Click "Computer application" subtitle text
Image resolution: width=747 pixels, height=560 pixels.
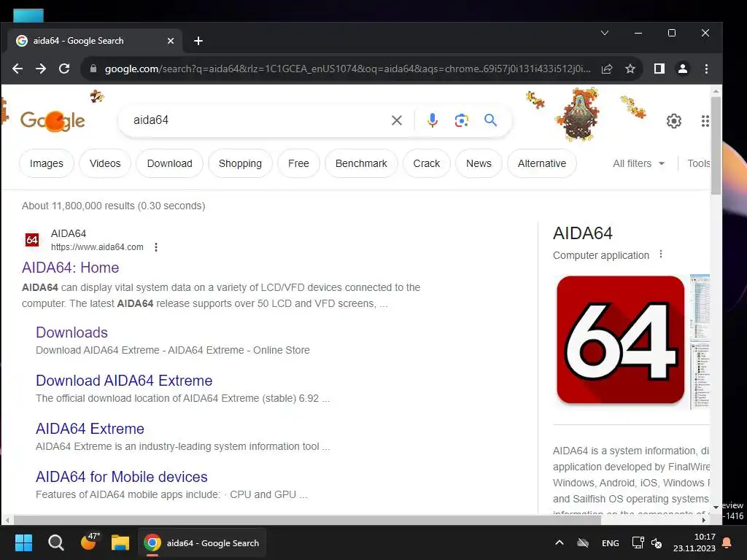pyautogui.click(x=601, y=255)
